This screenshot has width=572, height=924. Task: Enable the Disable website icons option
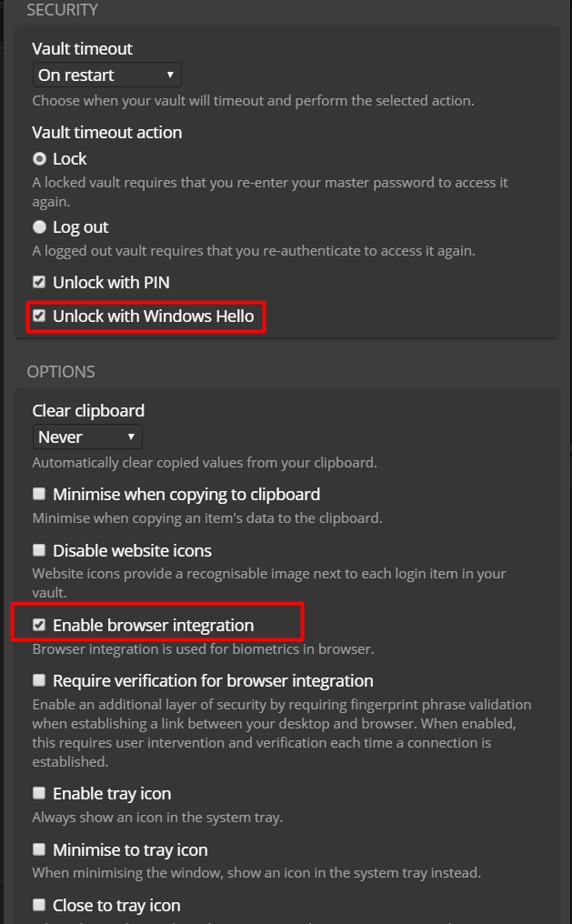(x=39, y=550)
